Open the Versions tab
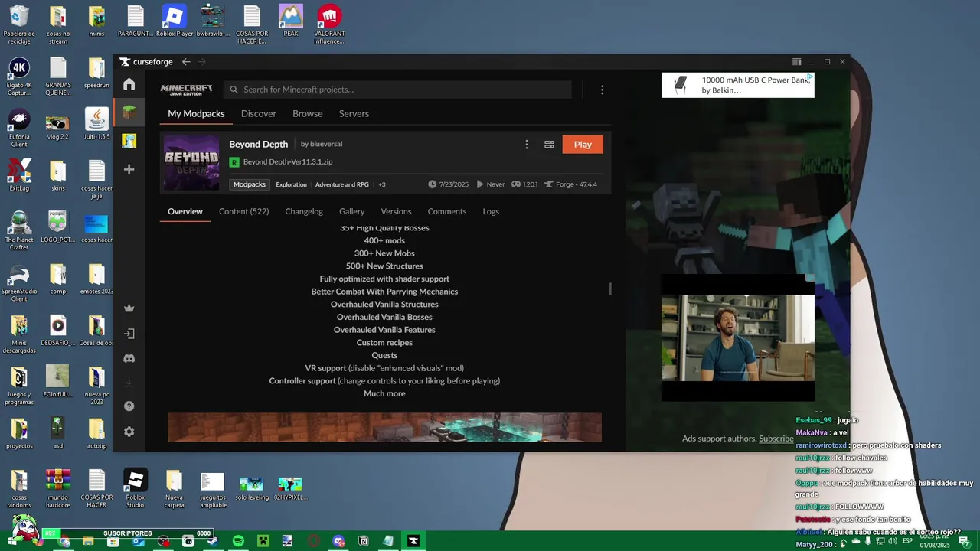The height and width of the screenshot is (551, 980). pyautogui.click(x=396, y=211)
